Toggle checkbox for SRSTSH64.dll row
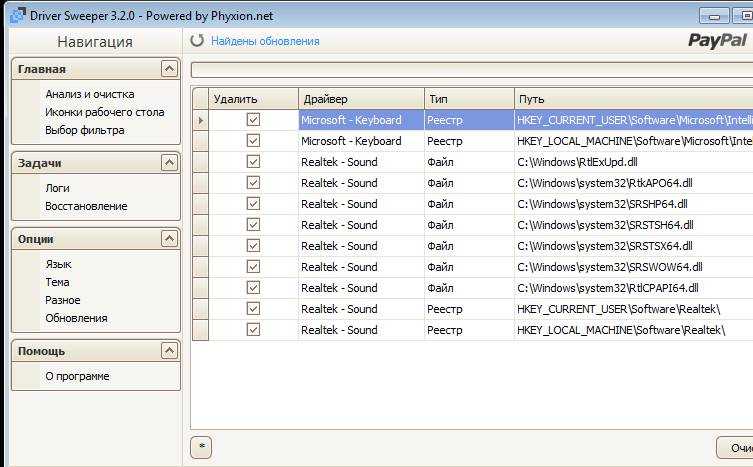753x467 pixels. pyautogui.click(x=253, y=225)
